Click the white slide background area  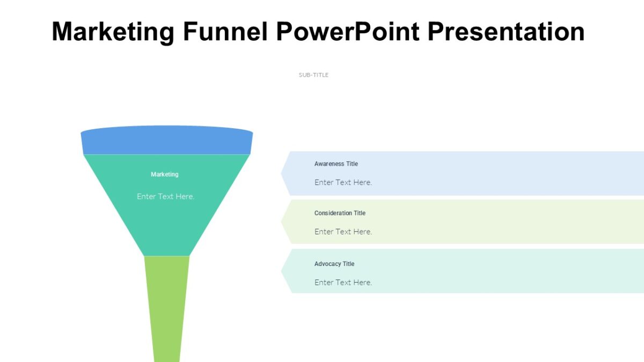(x=483, y=333)
